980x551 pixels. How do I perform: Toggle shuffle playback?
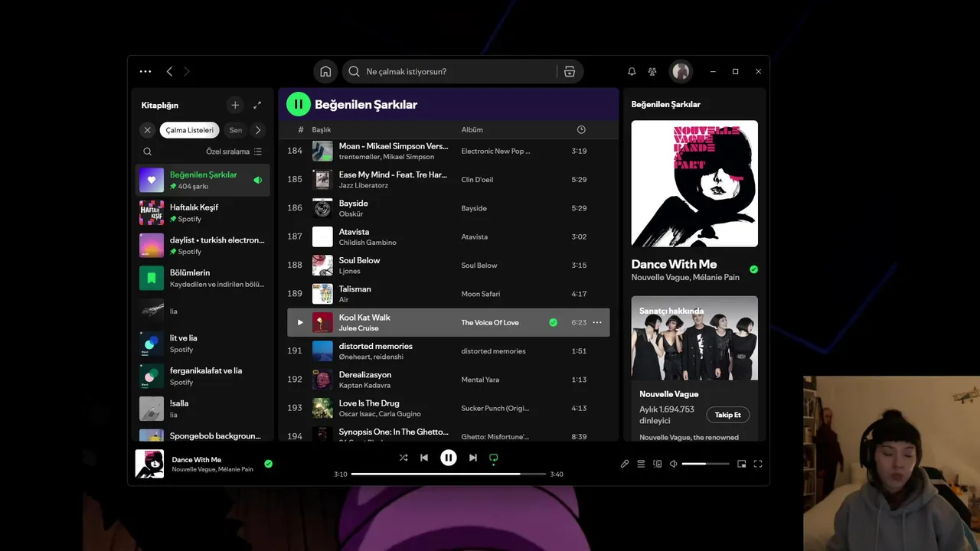coord(403,458)
